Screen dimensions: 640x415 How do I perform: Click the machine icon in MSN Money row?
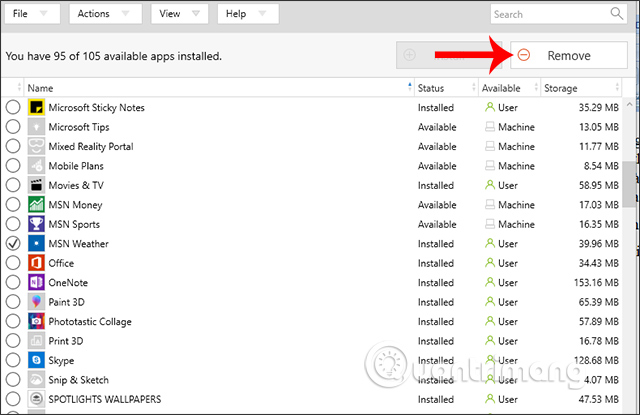click(x=490, y=204)
